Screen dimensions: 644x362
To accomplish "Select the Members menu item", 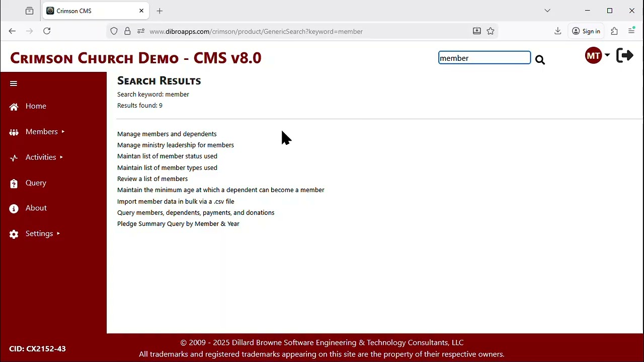I will click(42, 132).
